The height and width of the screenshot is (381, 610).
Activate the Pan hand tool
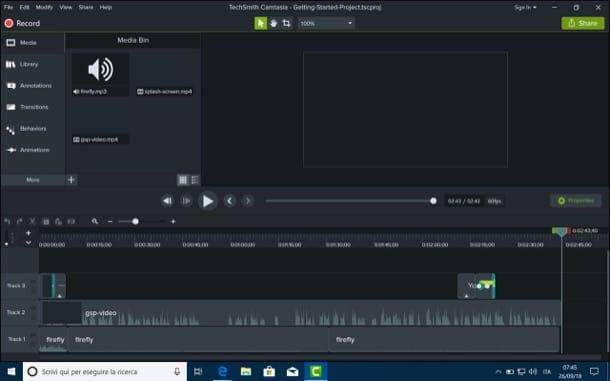point(273,23)
